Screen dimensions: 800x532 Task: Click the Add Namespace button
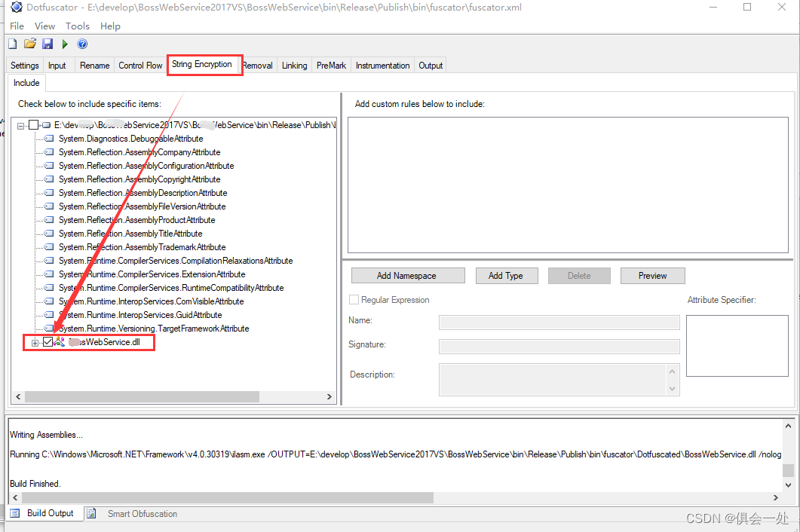coord(408,276)
